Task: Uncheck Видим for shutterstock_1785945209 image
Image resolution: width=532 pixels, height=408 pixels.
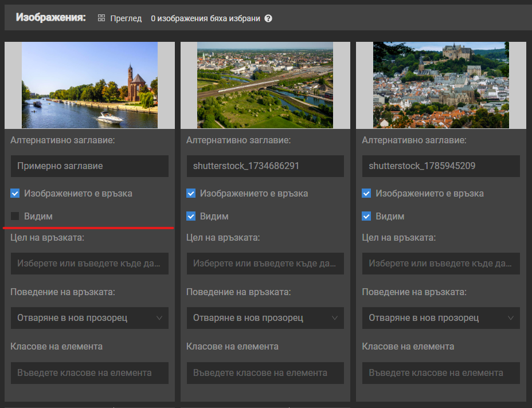Action: coord(367,216)
